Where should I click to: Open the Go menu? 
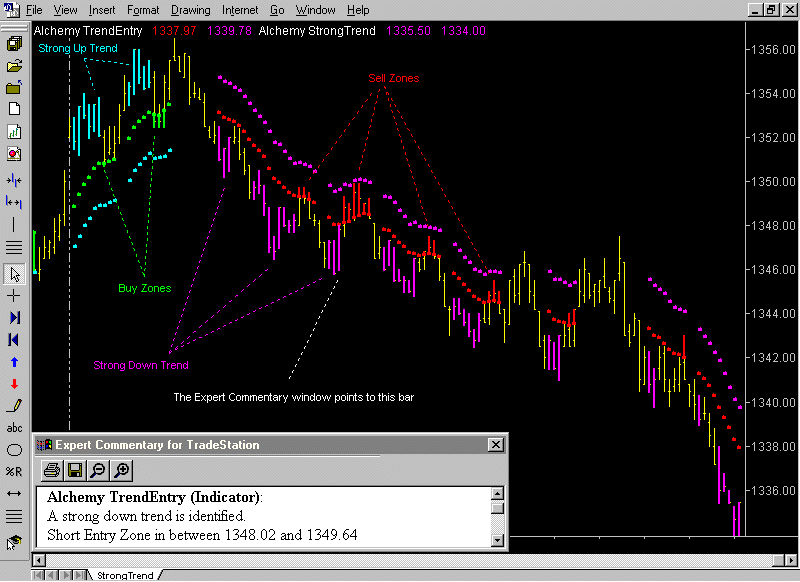click(277, 10)
